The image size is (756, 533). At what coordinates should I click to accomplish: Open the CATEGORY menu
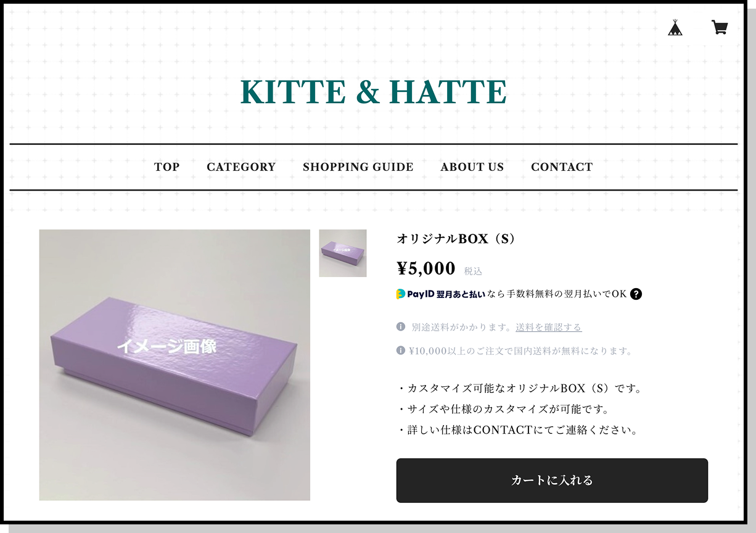(241, 167)
